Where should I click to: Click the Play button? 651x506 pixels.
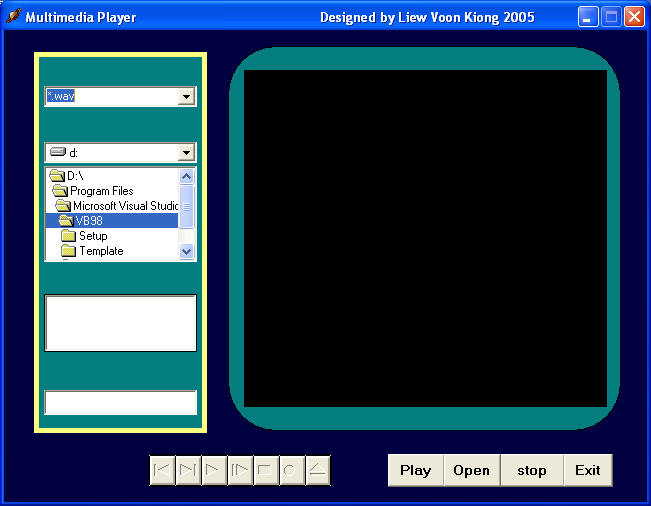pyautogui.click(x=415, y=470)
